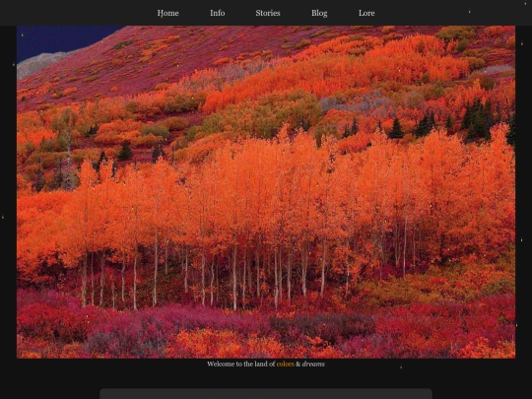
Task: Click the "Welcome to the land of" text
Action: [x=241, y=365]
